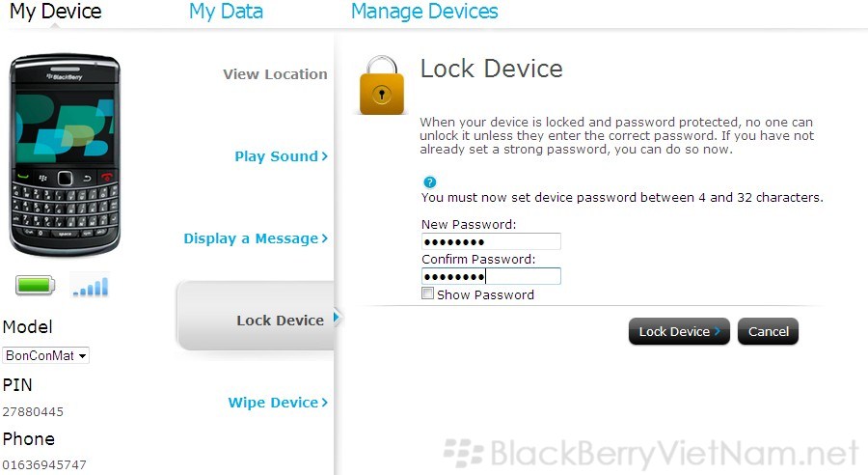The image size is (868, 475).
Task: Click the BlackBerry phone image
Action: [x=65, y=154]
